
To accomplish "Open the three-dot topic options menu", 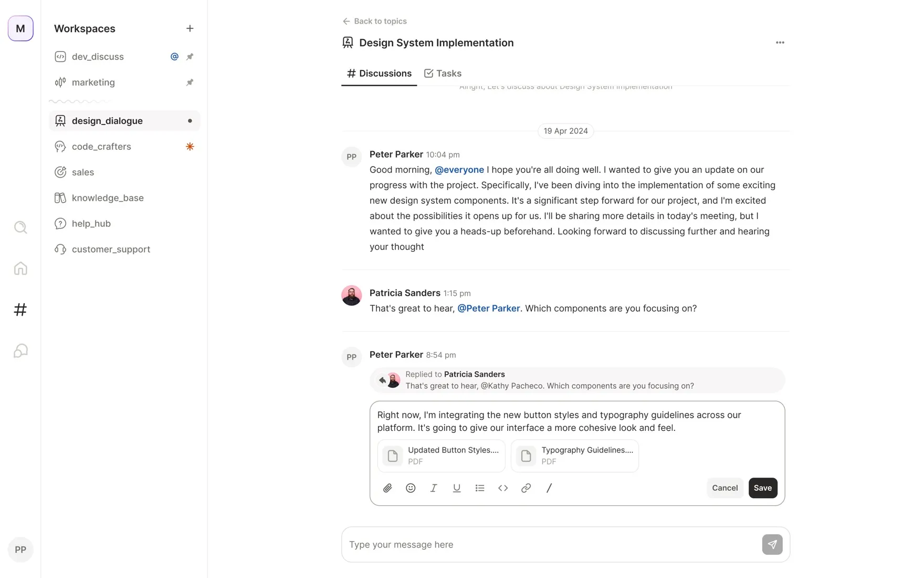I will click(780, 43).
